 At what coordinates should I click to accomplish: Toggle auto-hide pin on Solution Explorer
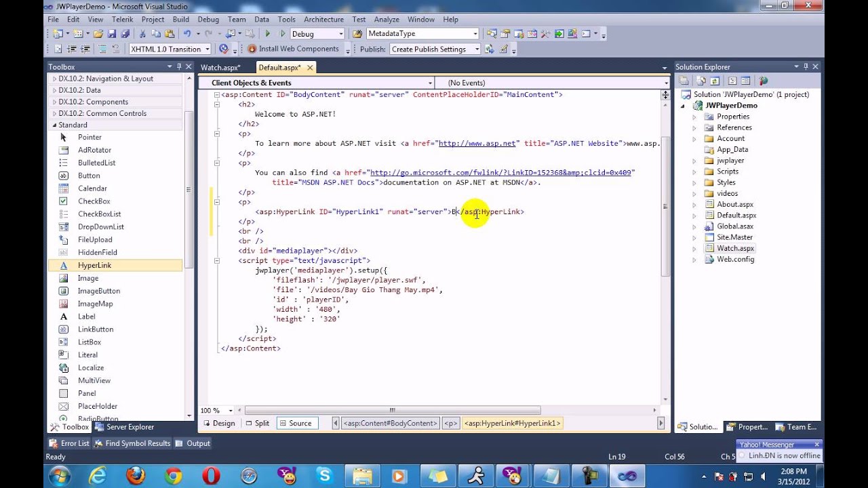coord(806,66)
